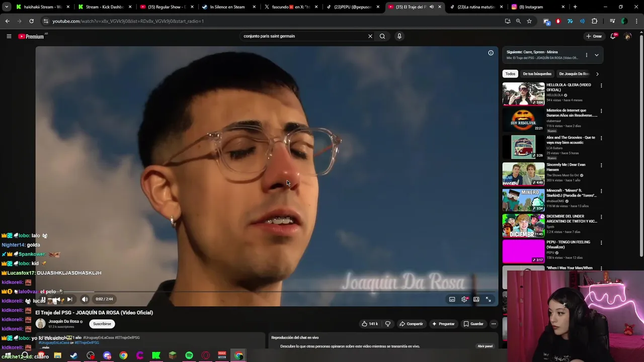The height and width of the screenshot is (362, 644).
Task: Select the Todos filter chip
Action: [510, 74]
